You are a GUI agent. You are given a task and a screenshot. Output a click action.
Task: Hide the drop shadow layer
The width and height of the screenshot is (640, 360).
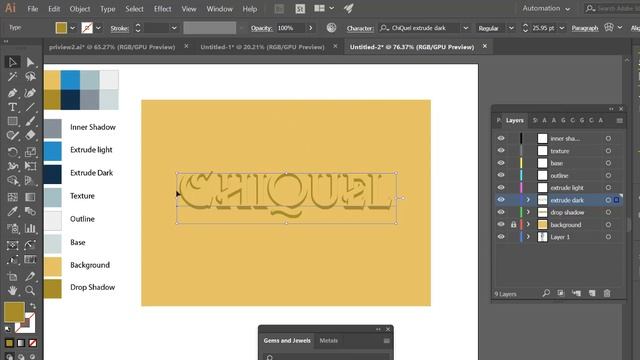(x=501, y=212)
